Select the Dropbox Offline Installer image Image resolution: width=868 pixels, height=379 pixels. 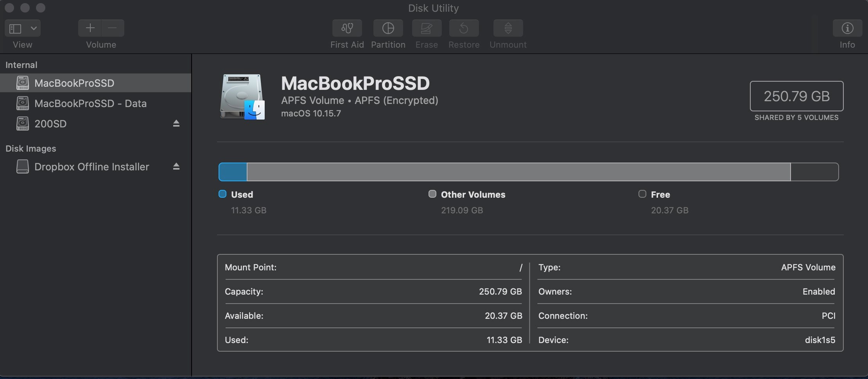(x=91, y=167)
